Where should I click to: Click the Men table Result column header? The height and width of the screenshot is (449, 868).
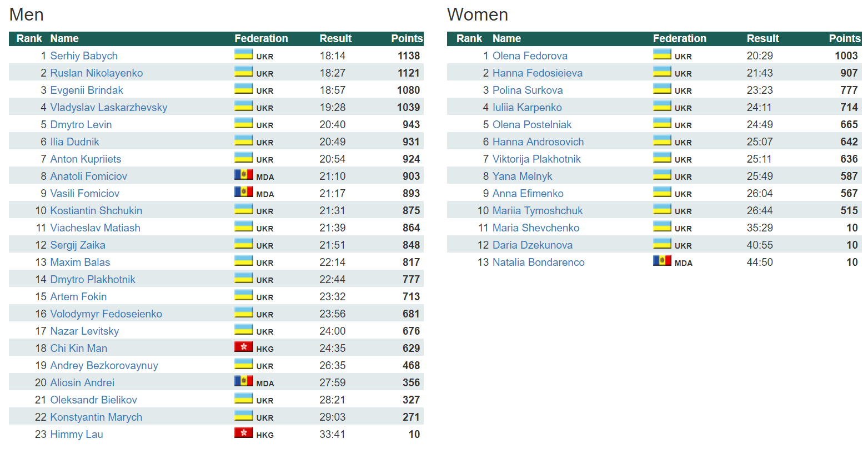click(x=335, y=38)
